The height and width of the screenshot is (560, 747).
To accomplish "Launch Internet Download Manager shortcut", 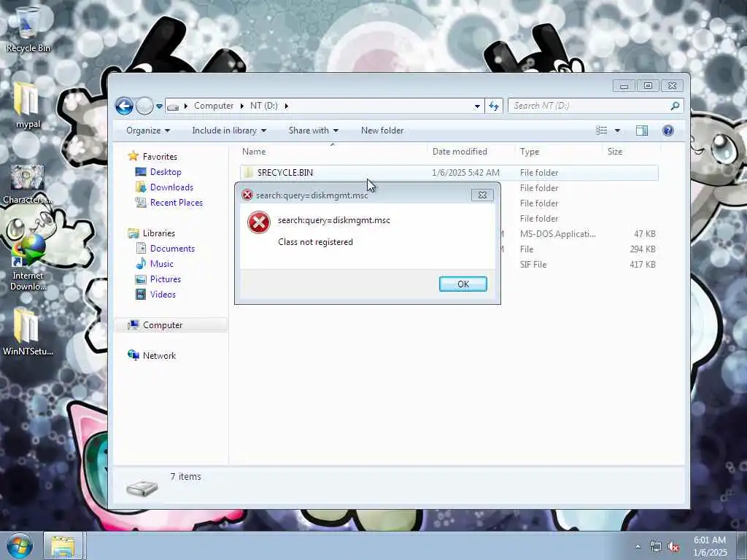I will [x=28, y=262].
